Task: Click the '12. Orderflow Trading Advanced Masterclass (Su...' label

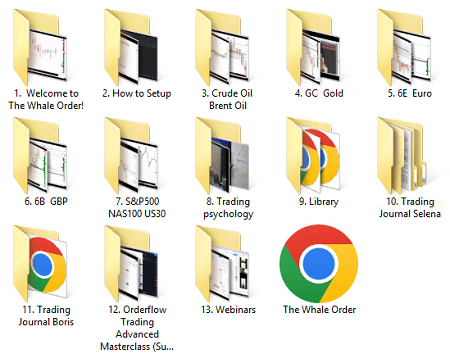Action: point(137,328)
